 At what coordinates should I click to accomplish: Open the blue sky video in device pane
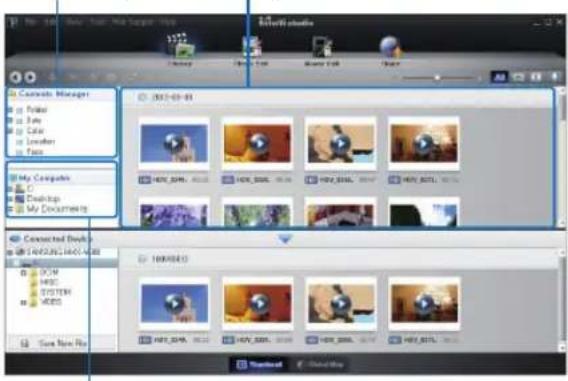(175, 303)
